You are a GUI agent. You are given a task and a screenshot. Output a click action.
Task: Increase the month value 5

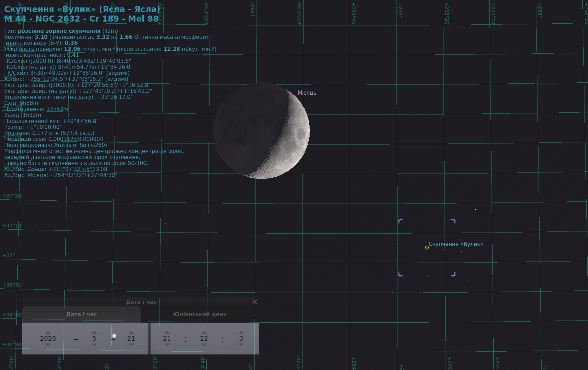pyautogui.click(x=94, y=332)
